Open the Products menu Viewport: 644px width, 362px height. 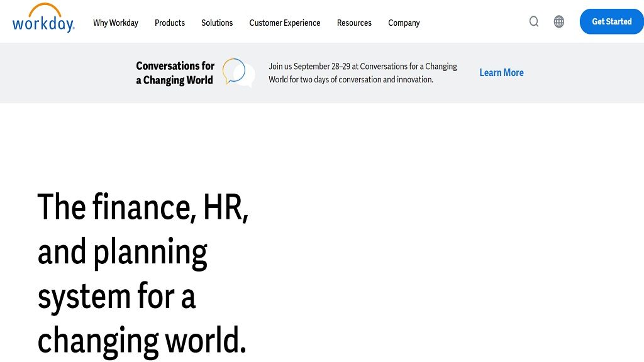point(170,23)
